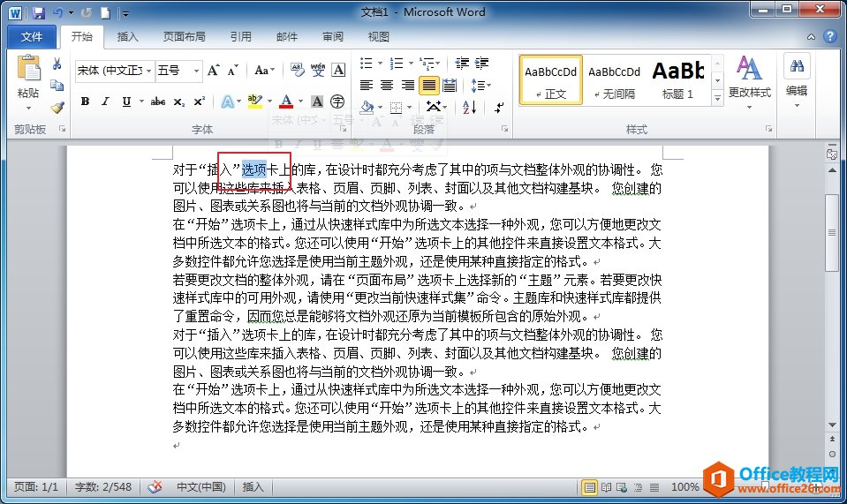The height and width of the screenshot is (504, 847).
Task: Apply red font color A
Action: point(286,102)
